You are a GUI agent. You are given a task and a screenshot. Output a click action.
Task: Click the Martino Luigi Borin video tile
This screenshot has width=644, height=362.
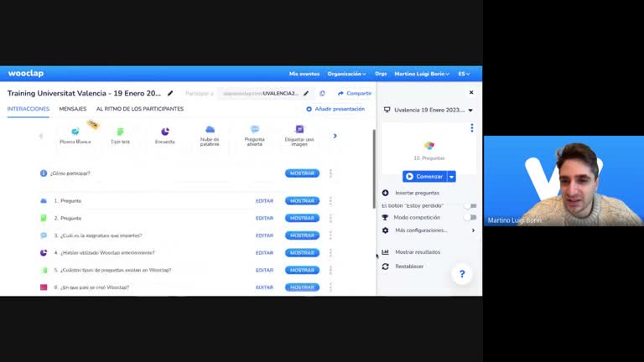pos(563,181)
